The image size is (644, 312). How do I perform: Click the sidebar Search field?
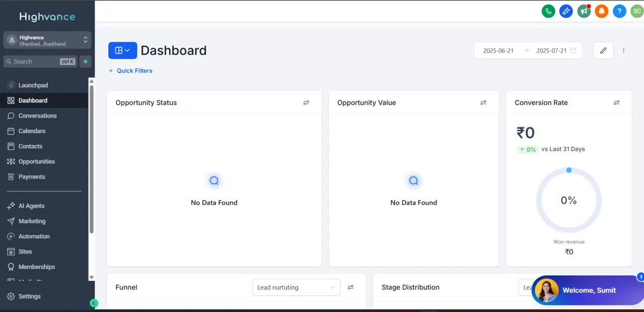click(x=40, y=62)
